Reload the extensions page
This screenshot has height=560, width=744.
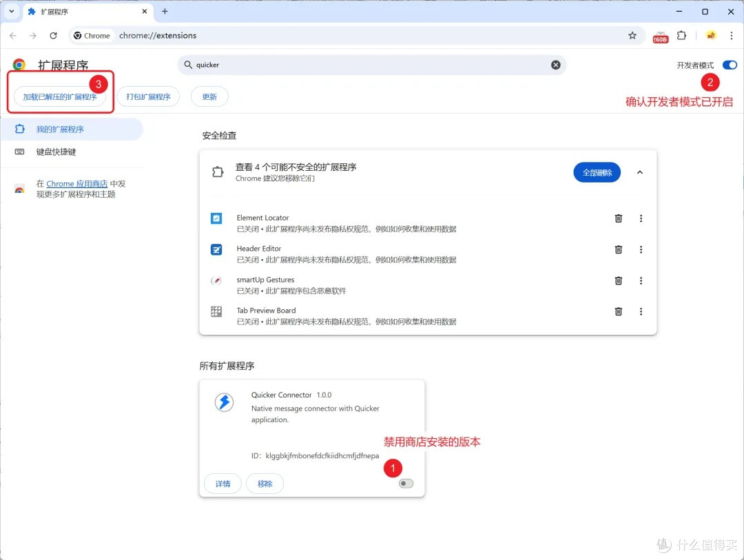pyautogui.click(x=53, y=36)
